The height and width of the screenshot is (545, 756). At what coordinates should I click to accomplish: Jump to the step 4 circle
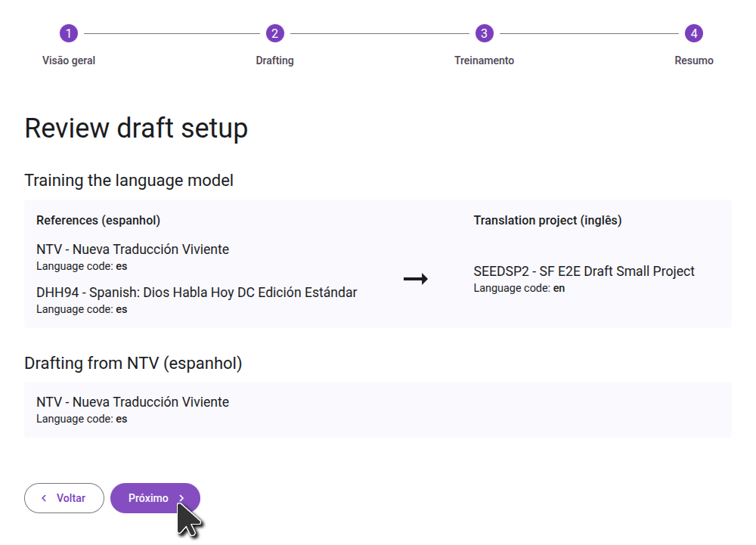coord(693,33)
